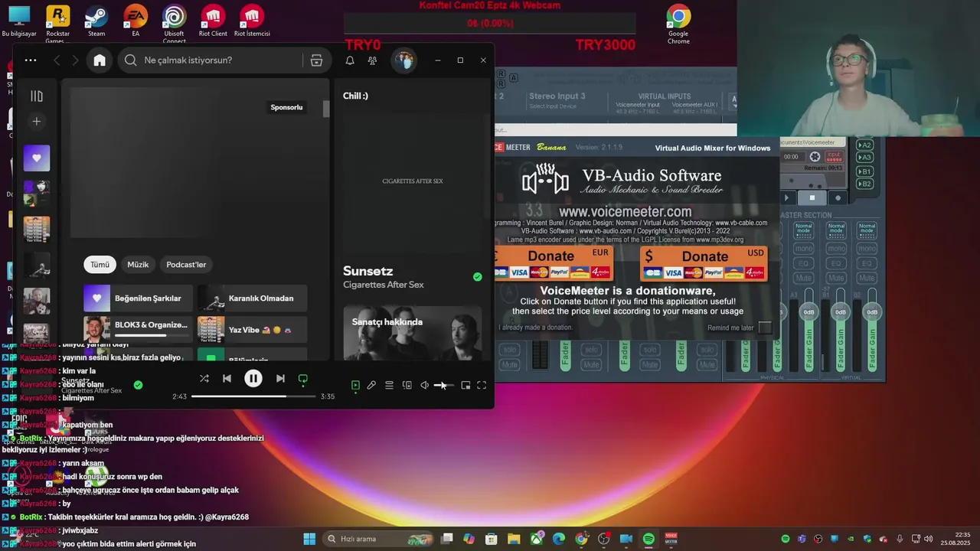The width and height of the screenshot is (980, 551).
Task: Open Steam desktop shortcut
Action: [96, 21]
